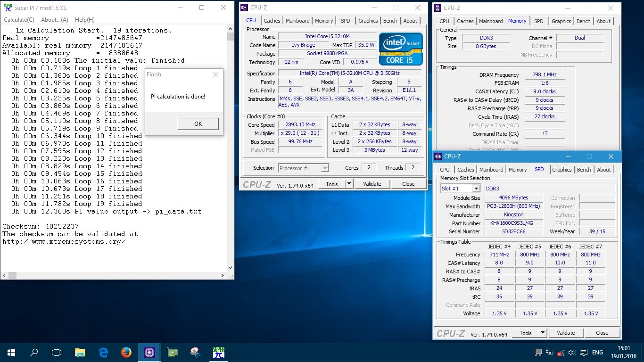Click Tools button in SPD window
Image resolution: width=644 pixels, height=362 pixels.
pos(526,333)
